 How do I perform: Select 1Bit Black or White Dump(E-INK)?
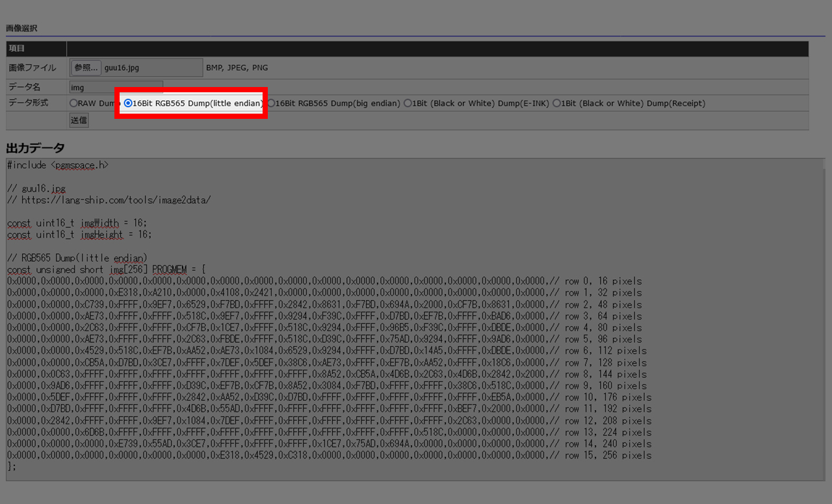tap(408, 103)
